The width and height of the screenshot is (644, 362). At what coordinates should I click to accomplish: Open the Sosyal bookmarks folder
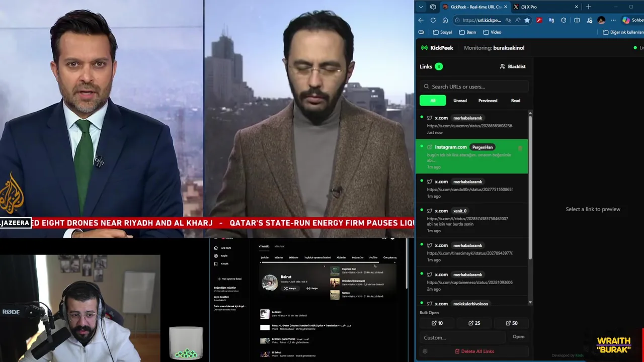(x=442, y=32)
